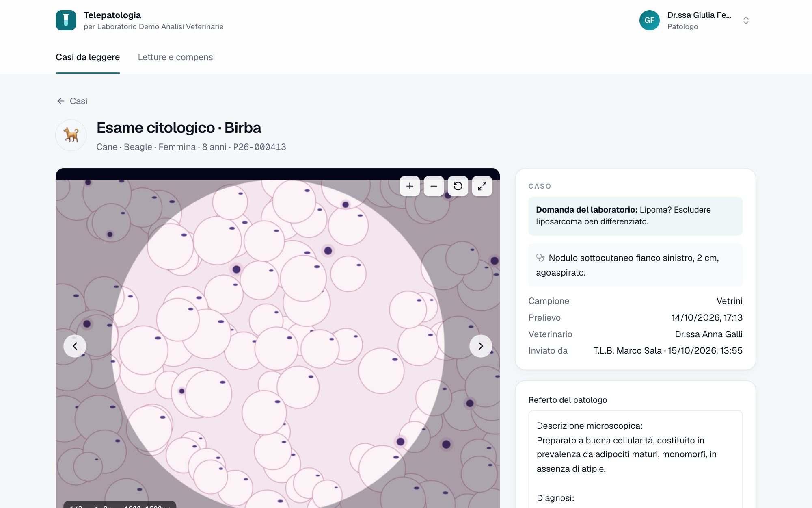Advance to the next slide image
This screenshot has height=508, width=812.
click(481, 346)
